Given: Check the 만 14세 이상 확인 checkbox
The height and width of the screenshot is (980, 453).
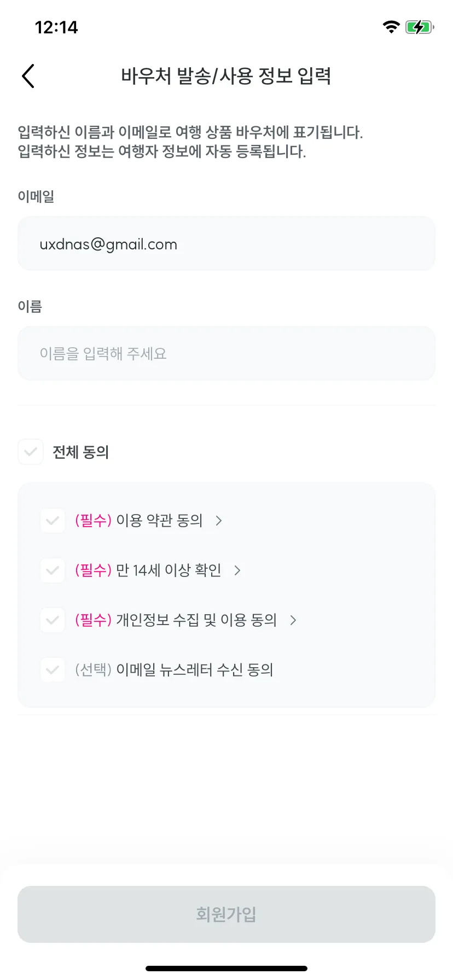Looking at the screenshot, I should tap(53, 570).
